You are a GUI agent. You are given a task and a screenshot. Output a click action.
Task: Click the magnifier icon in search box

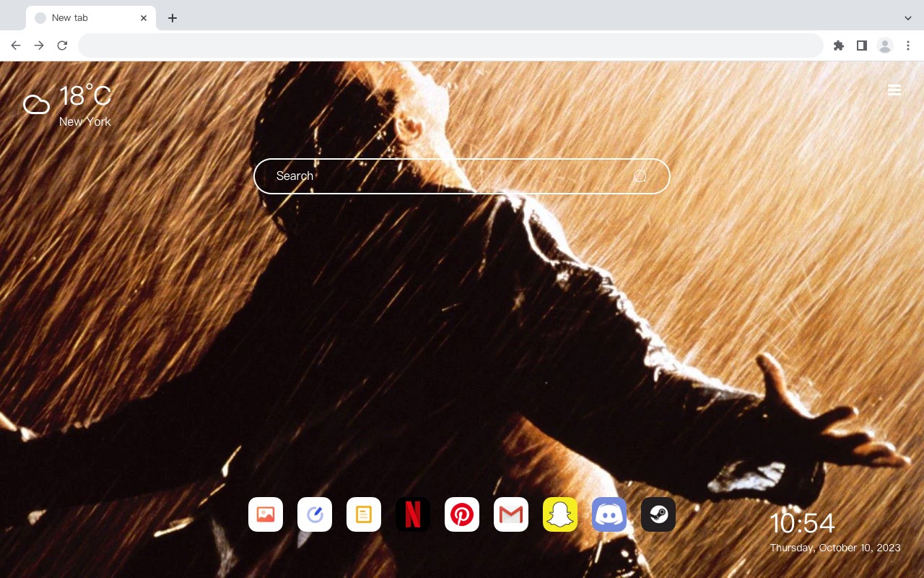[x=640, y=176]
